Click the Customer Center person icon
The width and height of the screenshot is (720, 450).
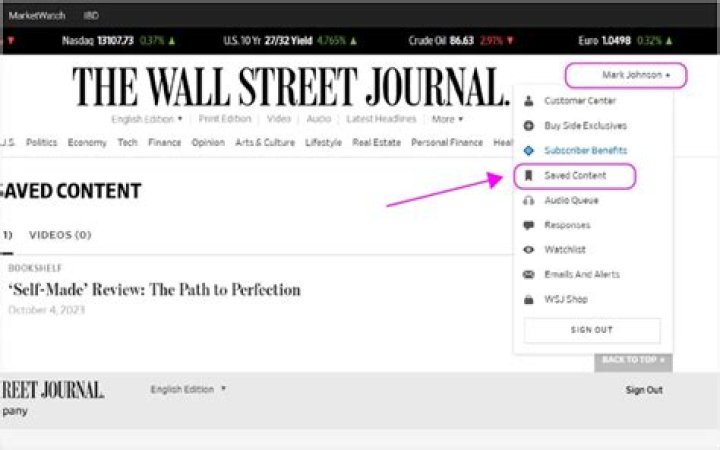[x=528, y=101]
